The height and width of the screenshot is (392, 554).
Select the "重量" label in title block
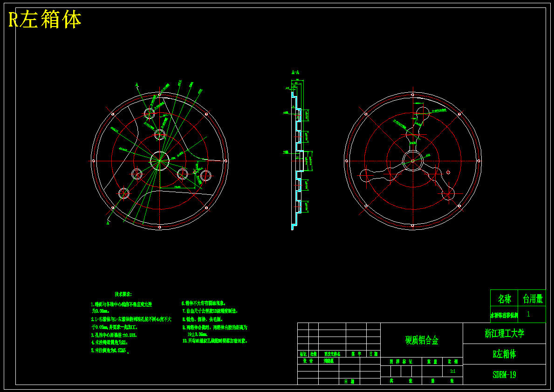coord(432,362)
